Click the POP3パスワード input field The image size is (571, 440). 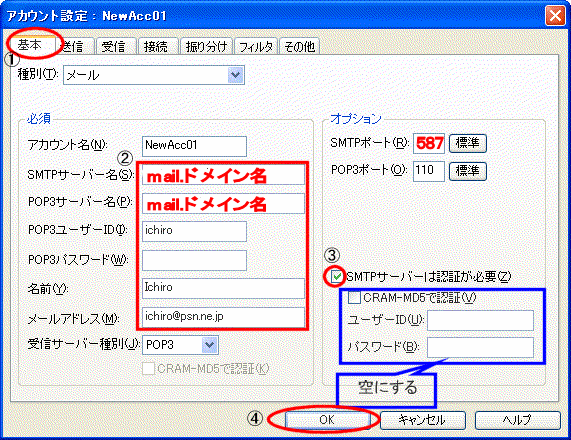(194, 260)
